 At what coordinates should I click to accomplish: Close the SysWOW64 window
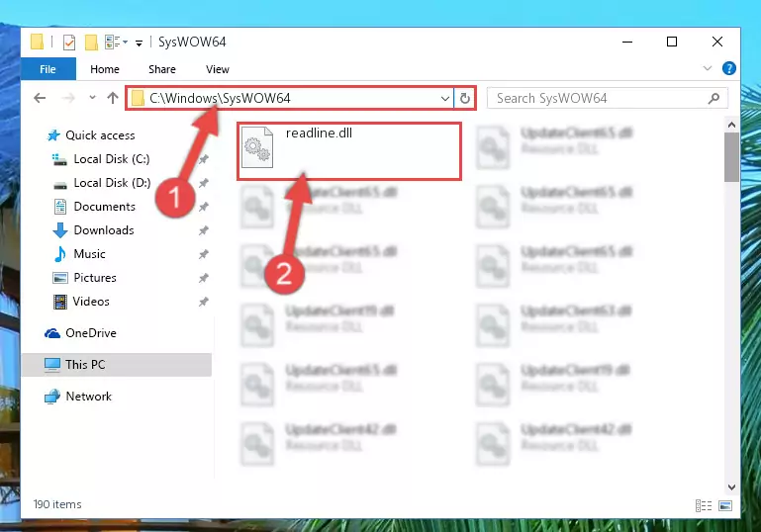click(717, 43)
